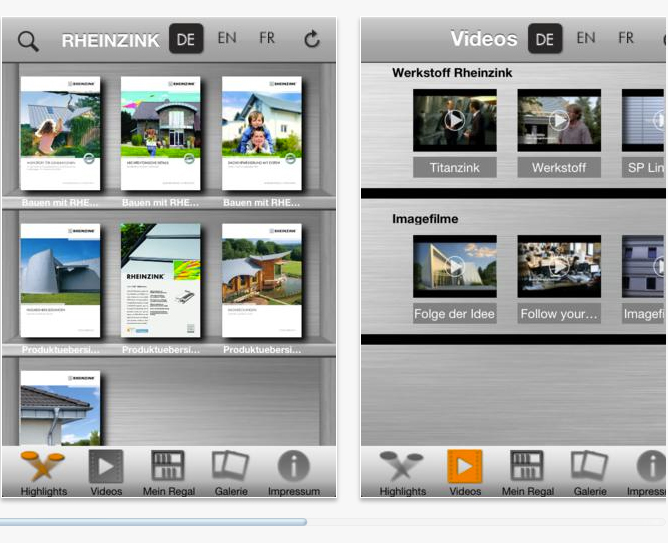668x551 pixels.
Task: Play the Follow your video thumbnail
Action: click(559, 266)
